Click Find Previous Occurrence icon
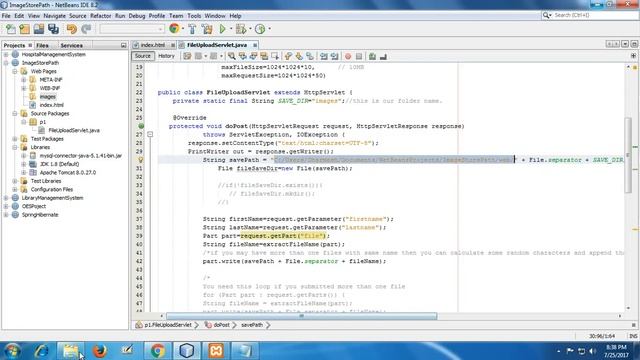 click(x=243, y=56)
